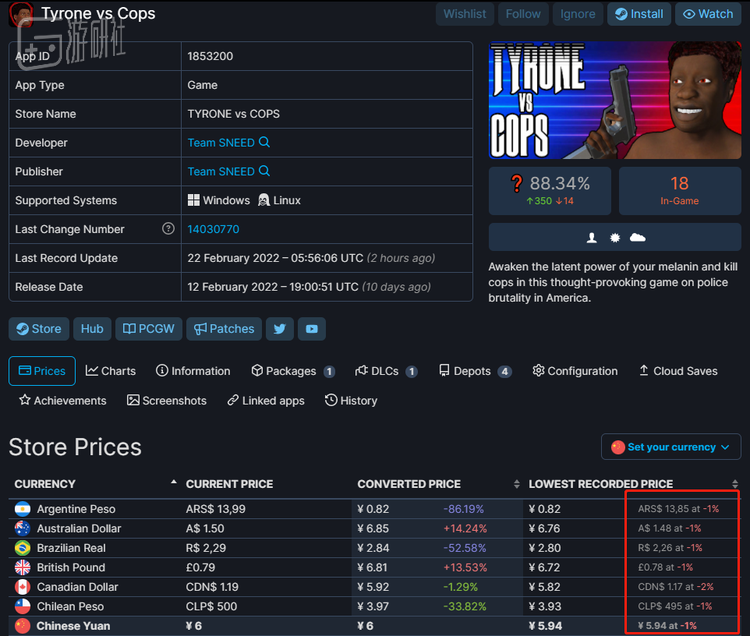Screen dimensions: 750x636
Task: Open the Depots tab
Action: tap(475, 371)
